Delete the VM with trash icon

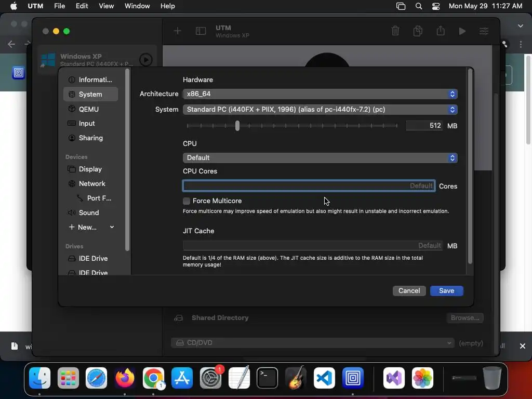pyautogui.click(x=395, y=31)
